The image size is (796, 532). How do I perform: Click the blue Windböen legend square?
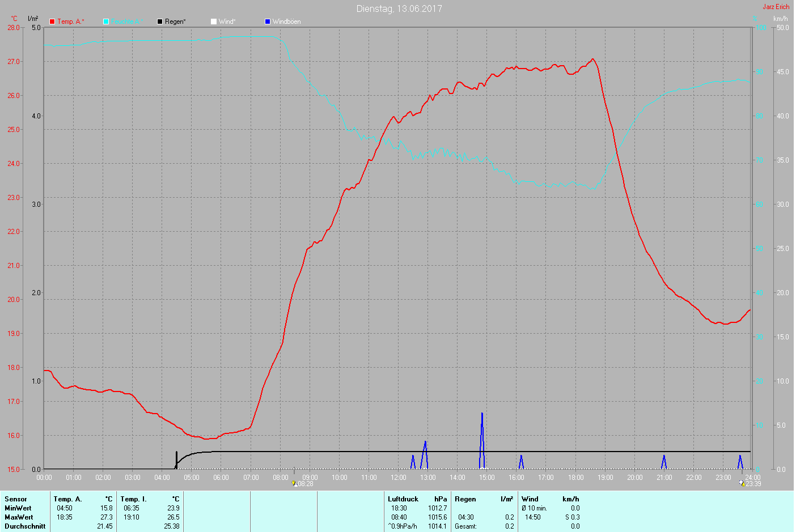(x=268, y=22)
